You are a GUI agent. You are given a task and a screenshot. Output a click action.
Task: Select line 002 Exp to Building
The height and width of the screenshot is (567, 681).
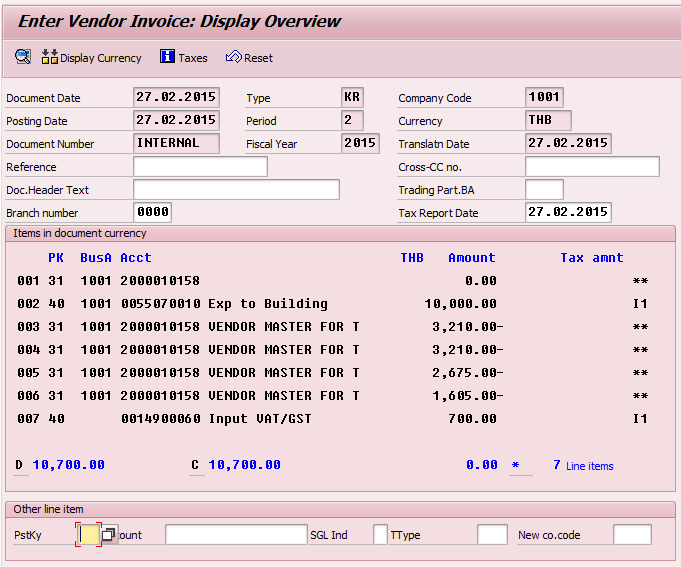pos(268,304)
